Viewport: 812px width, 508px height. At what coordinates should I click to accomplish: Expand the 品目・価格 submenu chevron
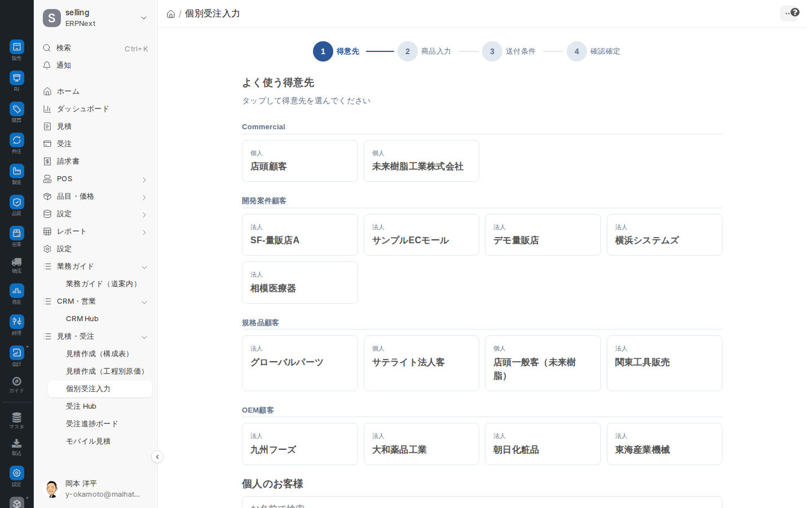pos(144,198)
